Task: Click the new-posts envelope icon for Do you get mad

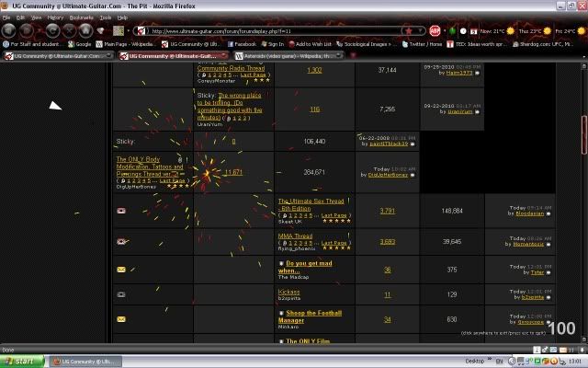Action: [x=121, y=270]
